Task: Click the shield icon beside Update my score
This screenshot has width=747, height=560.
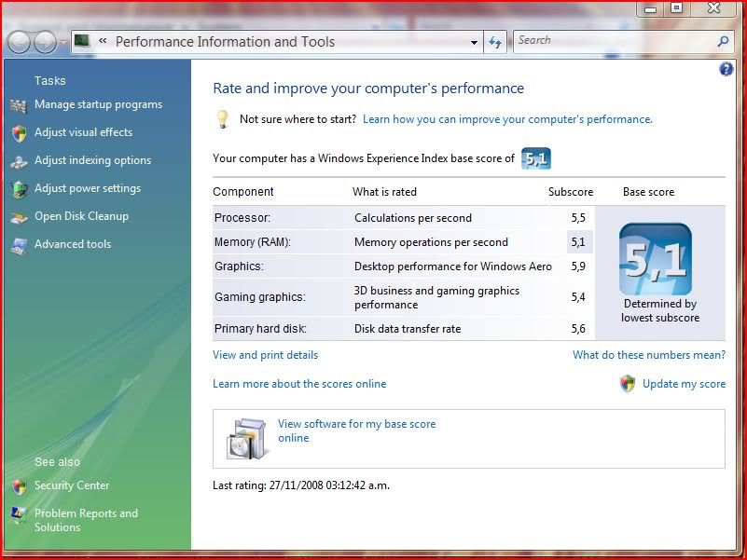Action: pos(628,384)
